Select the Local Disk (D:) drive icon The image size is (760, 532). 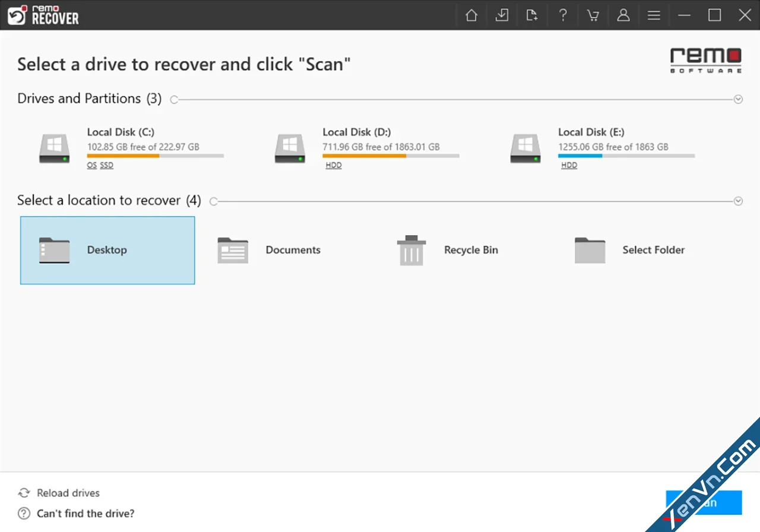point(290,148)
